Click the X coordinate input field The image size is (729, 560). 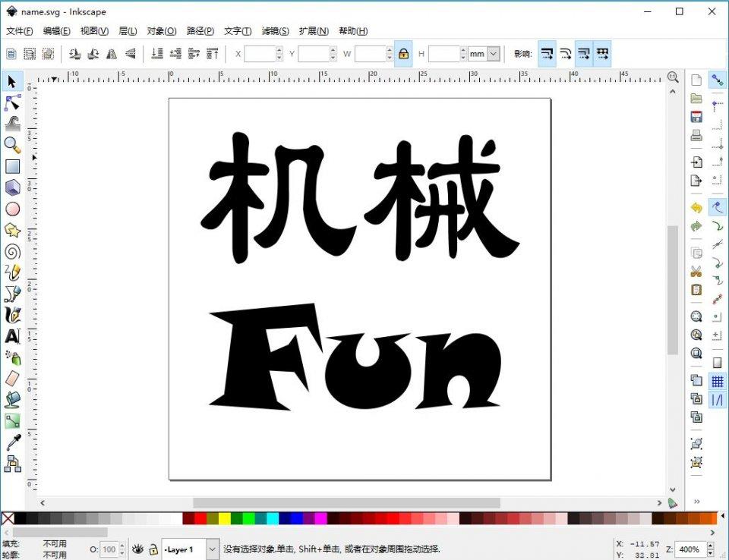259,54
